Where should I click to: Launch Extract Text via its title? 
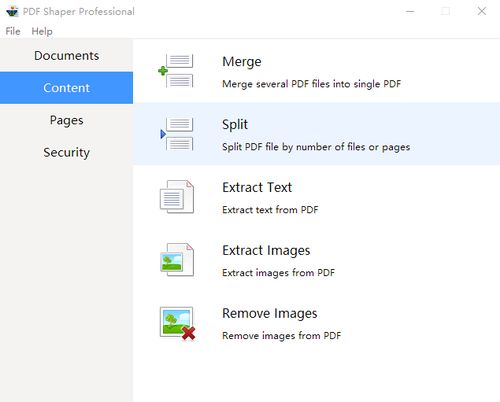257,187
